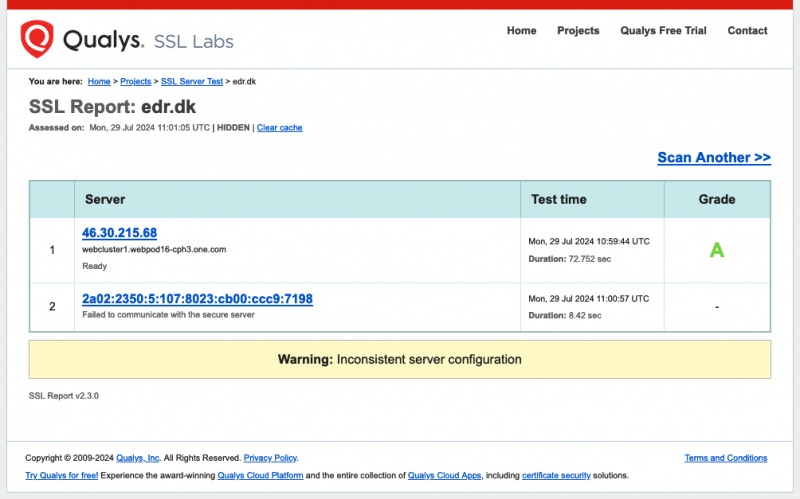Click the Qualys, Inc footer link
This screenshot has width=800, height=499.
click(138, 458)
